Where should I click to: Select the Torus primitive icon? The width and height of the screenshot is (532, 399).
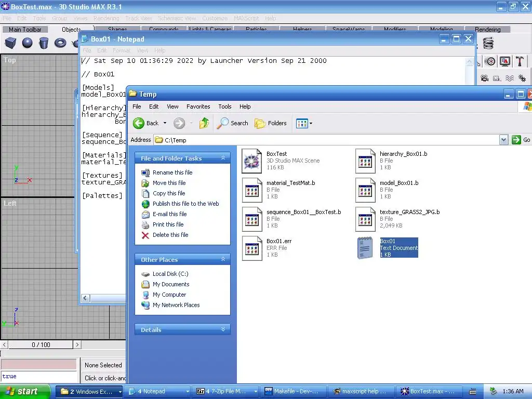(x=60, y=43)
